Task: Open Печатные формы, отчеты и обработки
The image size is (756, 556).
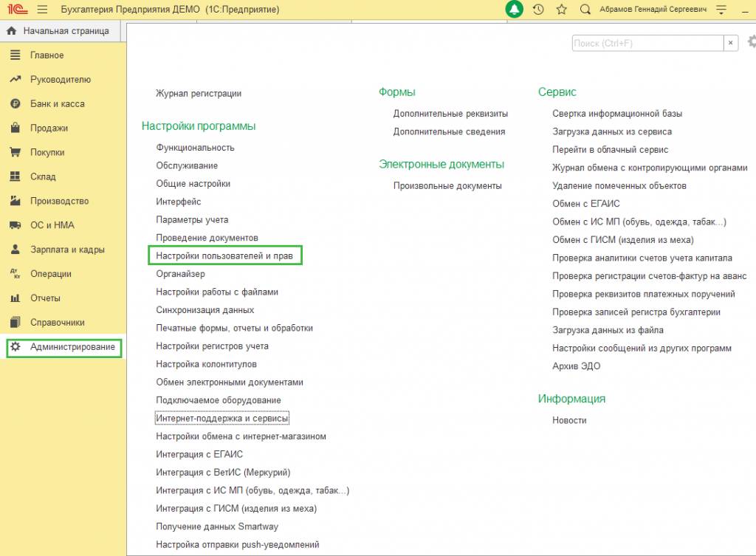Action: tap(234, 328)
